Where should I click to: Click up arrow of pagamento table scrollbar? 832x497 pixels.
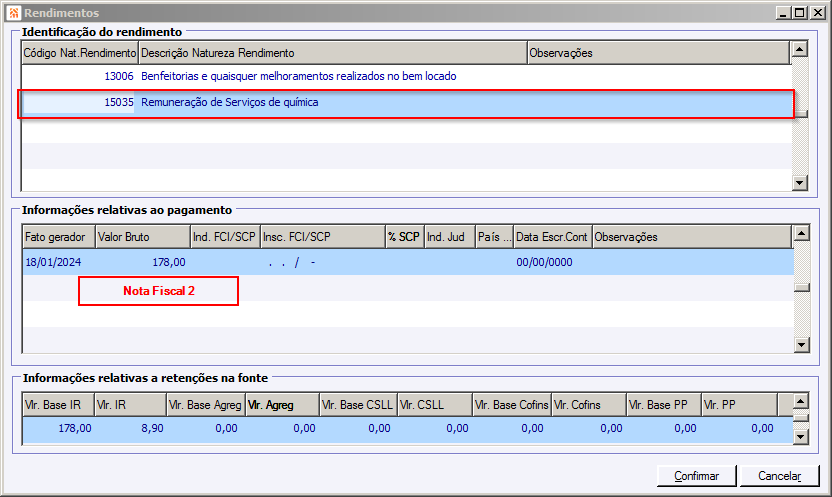(x=801, y=233)
